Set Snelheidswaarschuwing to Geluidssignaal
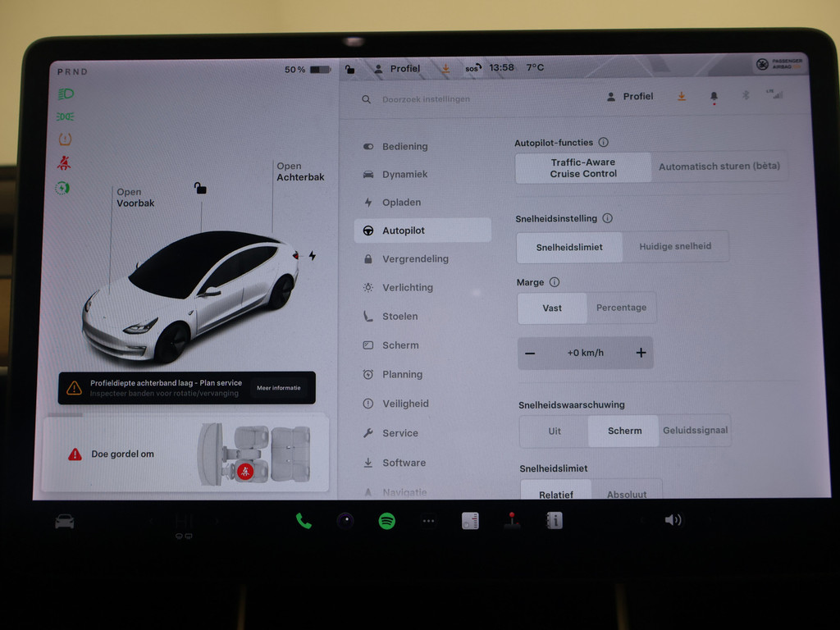The image size is (840, 630). coord(695,431)
